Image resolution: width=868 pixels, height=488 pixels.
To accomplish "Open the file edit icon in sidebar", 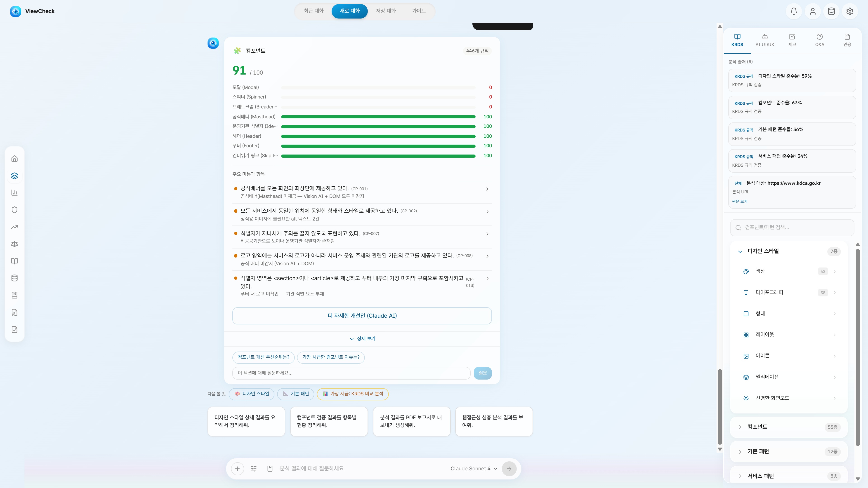I will point(14,312).
